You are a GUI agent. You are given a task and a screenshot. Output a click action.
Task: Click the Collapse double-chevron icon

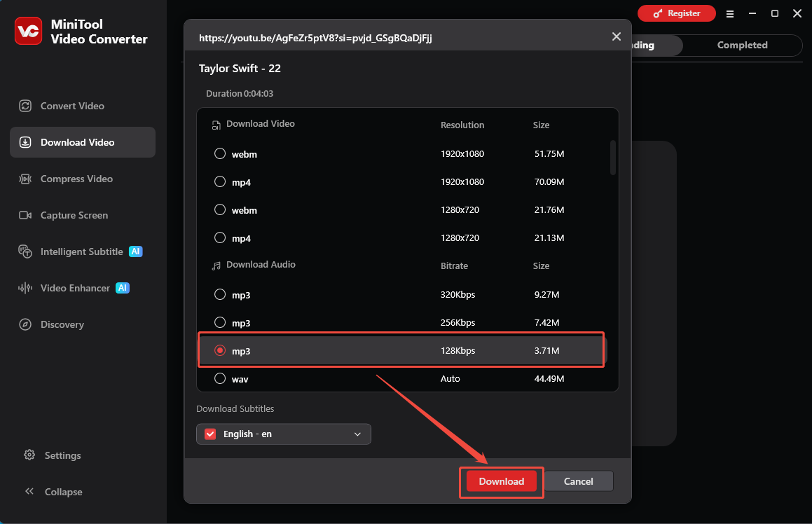[x=29, y=491]
